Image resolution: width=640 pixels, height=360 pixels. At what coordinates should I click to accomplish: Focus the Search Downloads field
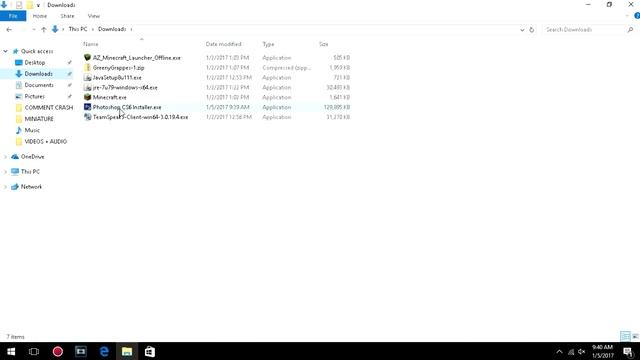(584, 30)
